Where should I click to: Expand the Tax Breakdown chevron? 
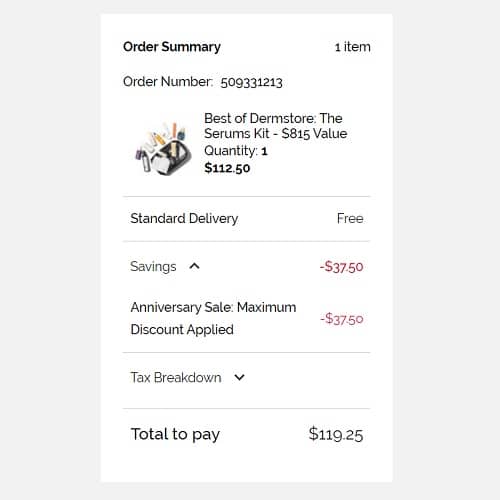click(x=239, y=377)
